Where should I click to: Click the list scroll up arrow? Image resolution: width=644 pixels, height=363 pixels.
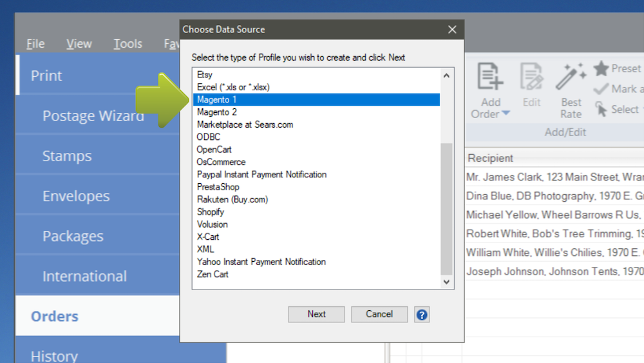pos(446,75)
